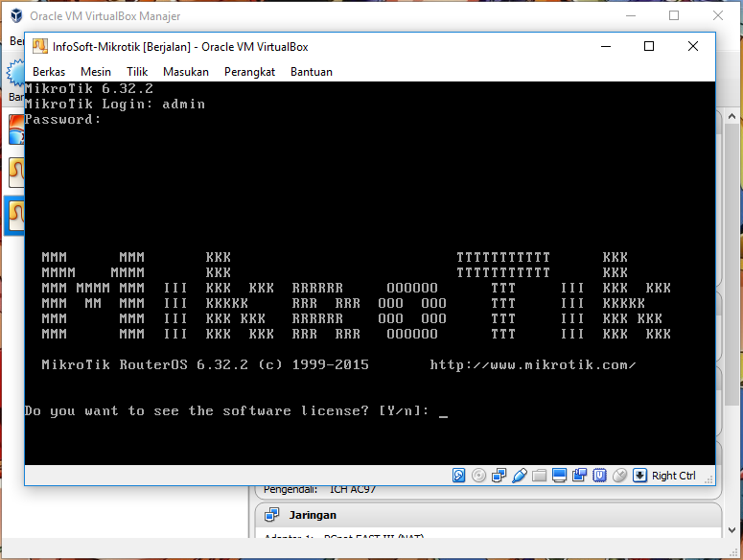Click the keyboard capture arrow icon

[x=639, y=476]
